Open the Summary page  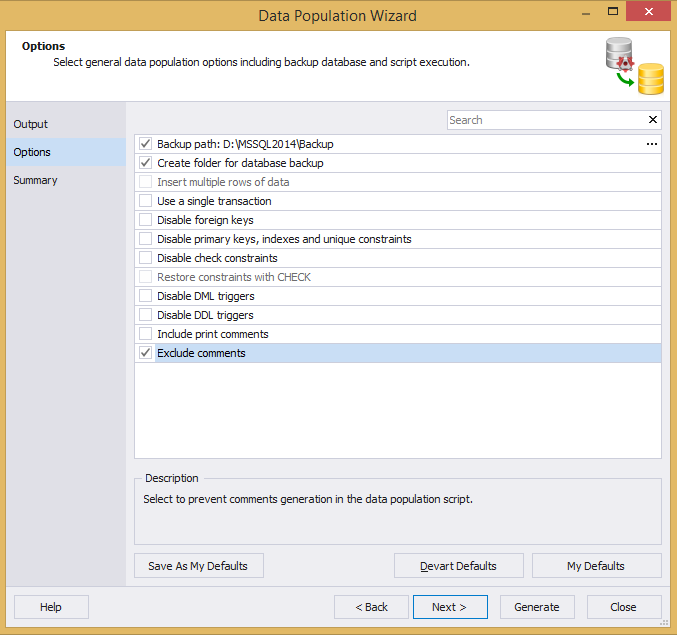(x=66, y=180)
